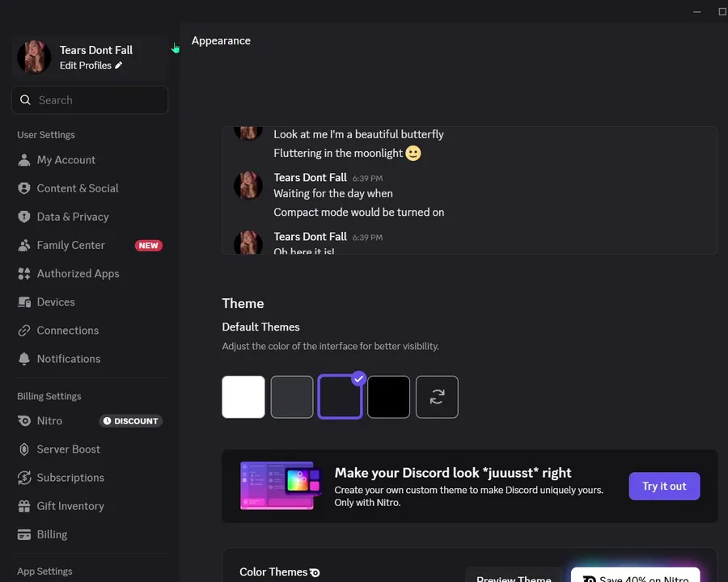Click the Billing Settings section label

49,396
